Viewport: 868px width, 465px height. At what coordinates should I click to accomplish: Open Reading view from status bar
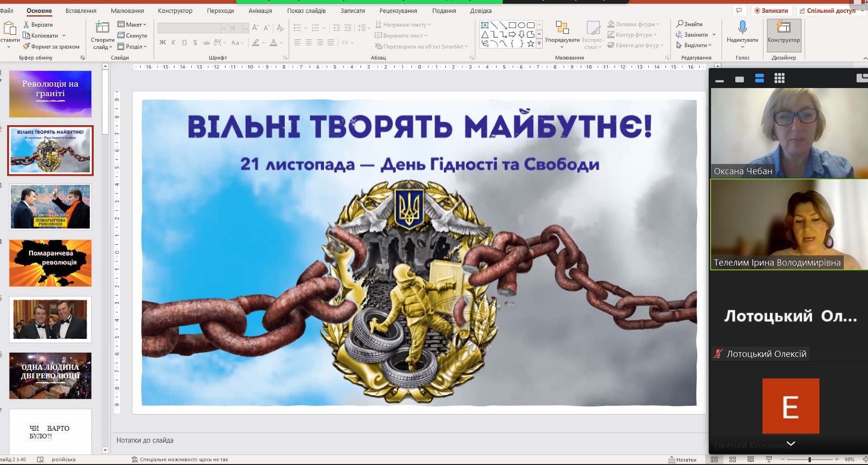click(x=751, y=459)
